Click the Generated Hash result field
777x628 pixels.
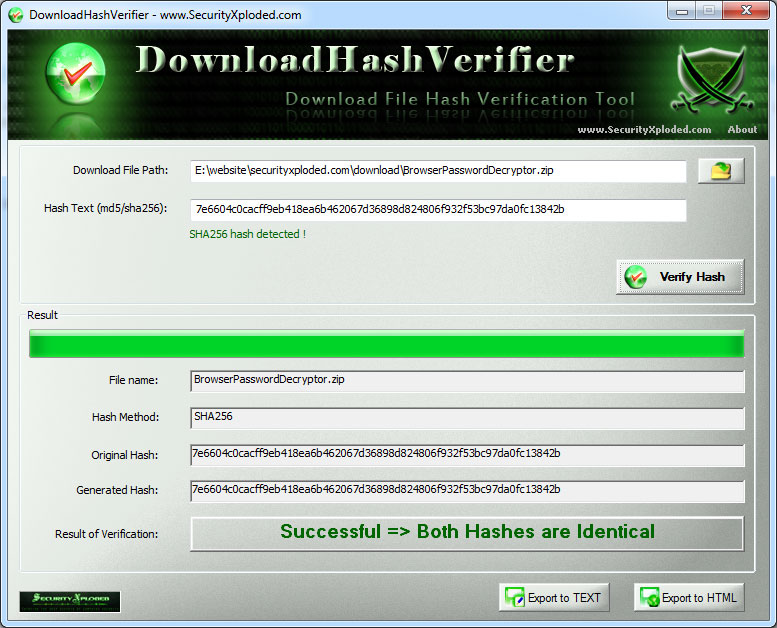pyautogui.click(x=467, y=491)
